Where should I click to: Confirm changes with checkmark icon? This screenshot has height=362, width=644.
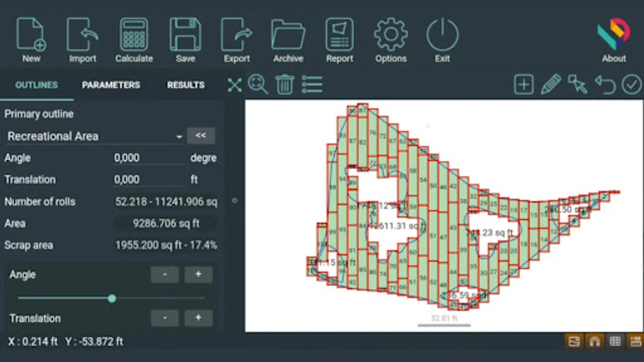(x=632, y=84)
